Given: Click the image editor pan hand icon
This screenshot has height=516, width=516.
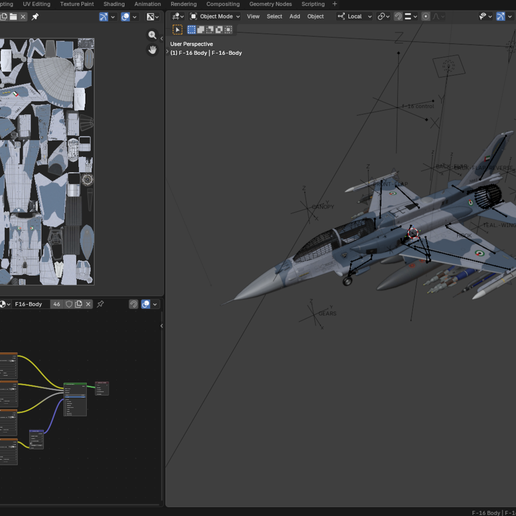Looking at the screenshot, I should point(152,50).
